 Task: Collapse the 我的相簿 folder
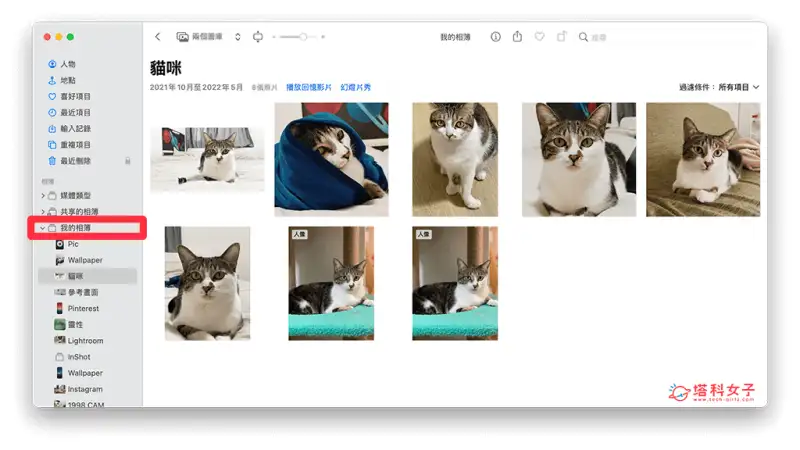pyautogui.click(x=41, y=229)
